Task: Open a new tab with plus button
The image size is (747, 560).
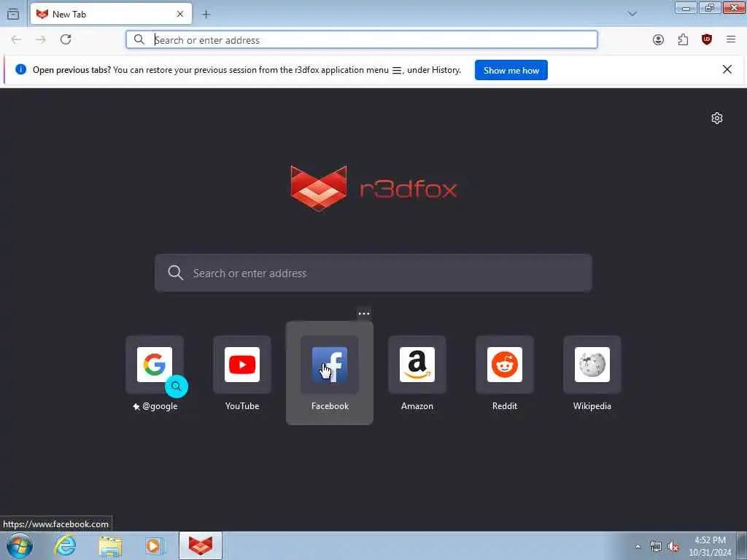Action: point(206,15)
